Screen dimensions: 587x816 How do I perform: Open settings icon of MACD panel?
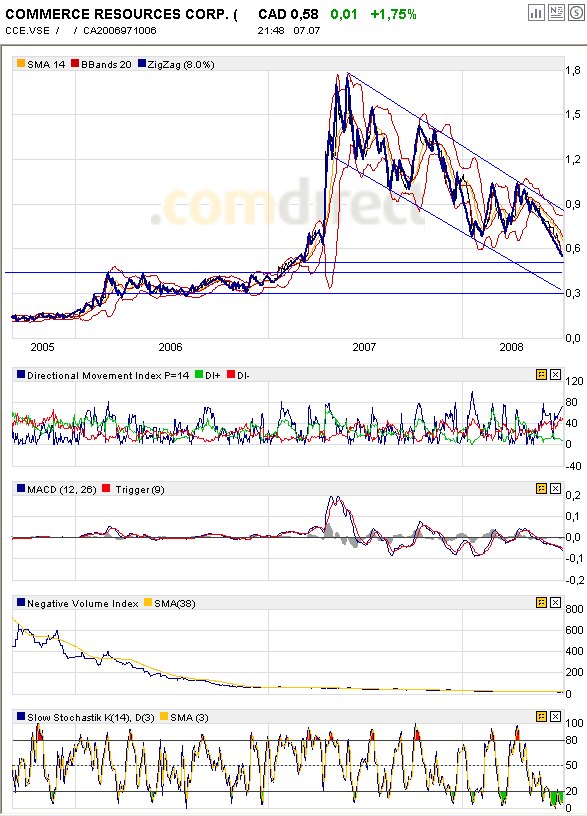tap(541, 488)
